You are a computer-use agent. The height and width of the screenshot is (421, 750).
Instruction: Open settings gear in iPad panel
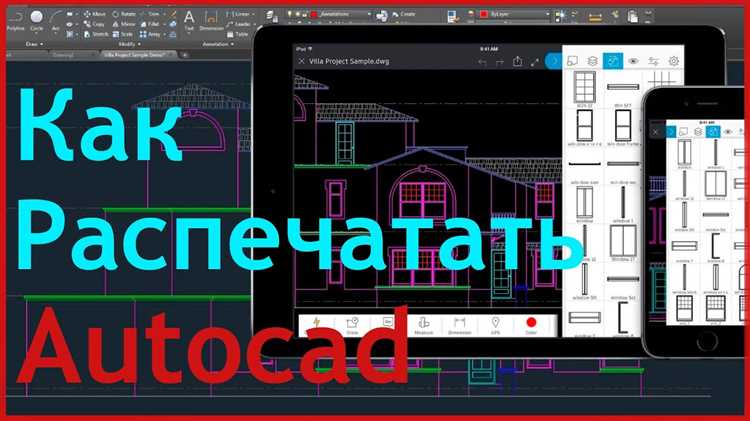[673, 61]
